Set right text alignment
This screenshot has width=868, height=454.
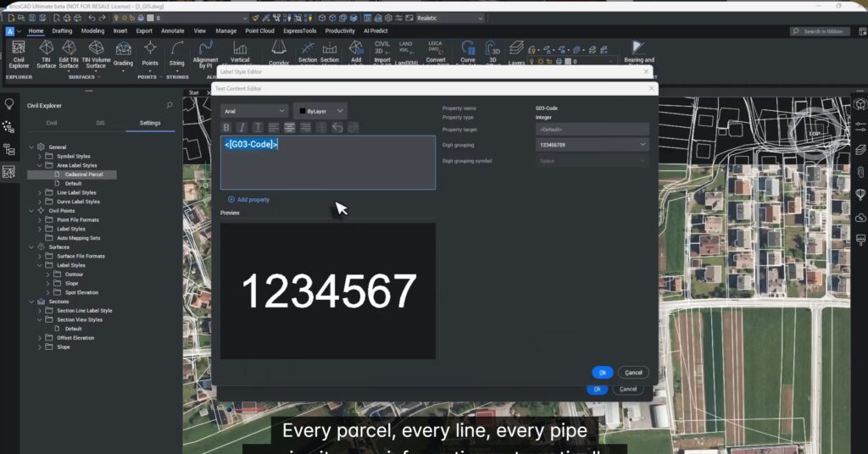coord(305,128)
